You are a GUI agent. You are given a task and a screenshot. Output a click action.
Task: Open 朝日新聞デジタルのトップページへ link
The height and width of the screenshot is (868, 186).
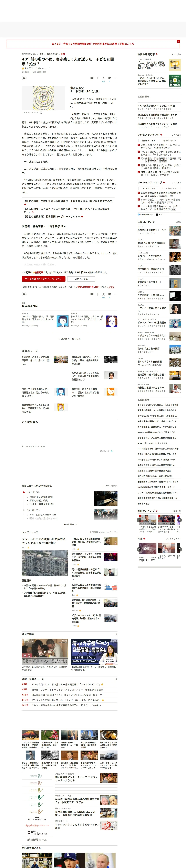point(104,532)
